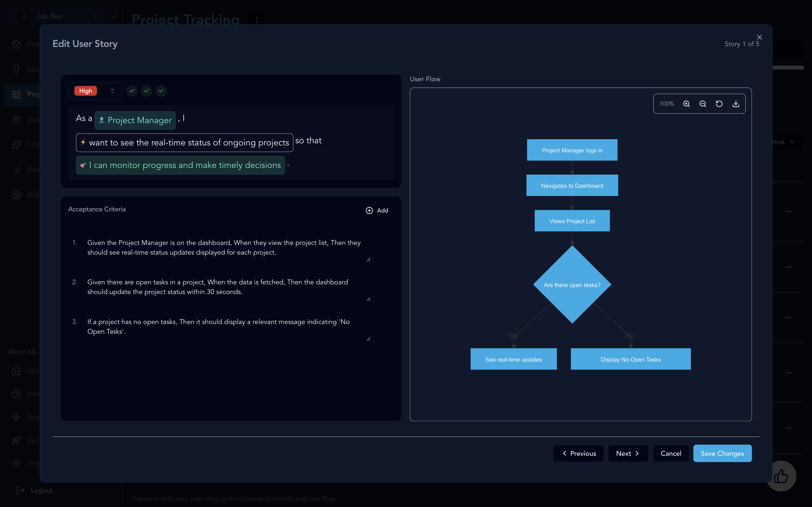Screen dimensions: 812x507
Task: Toggle the first green check indicator
Action: [x=132, y=91]
